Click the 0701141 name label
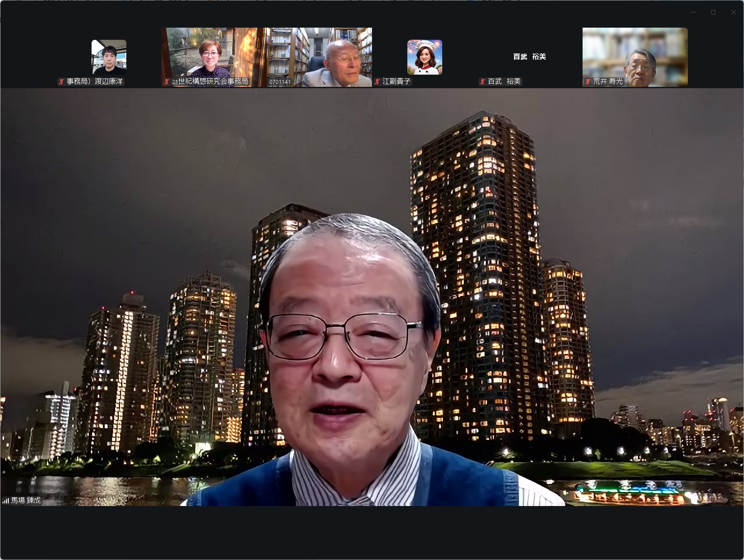 pyautogui.click(x=280, y=82)
